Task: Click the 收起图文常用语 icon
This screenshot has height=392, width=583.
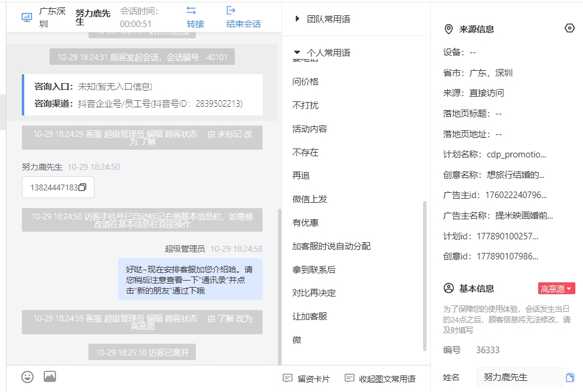Action: (349, 378)
